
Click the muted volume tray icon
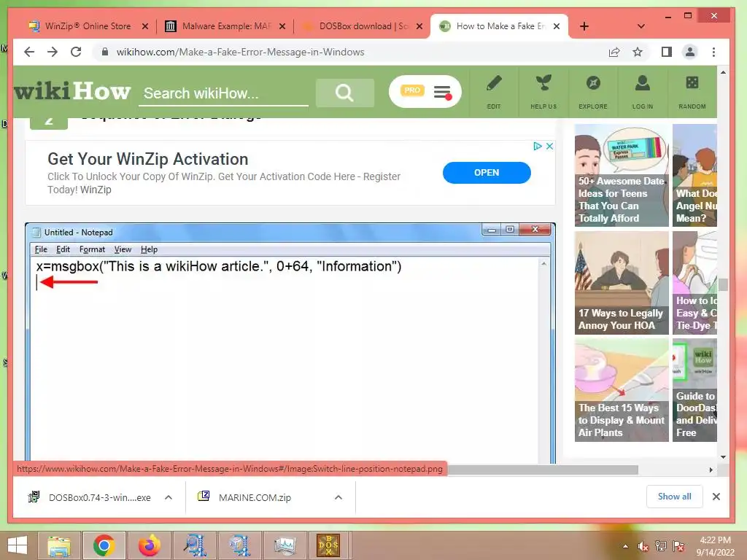tap(643, 546)
